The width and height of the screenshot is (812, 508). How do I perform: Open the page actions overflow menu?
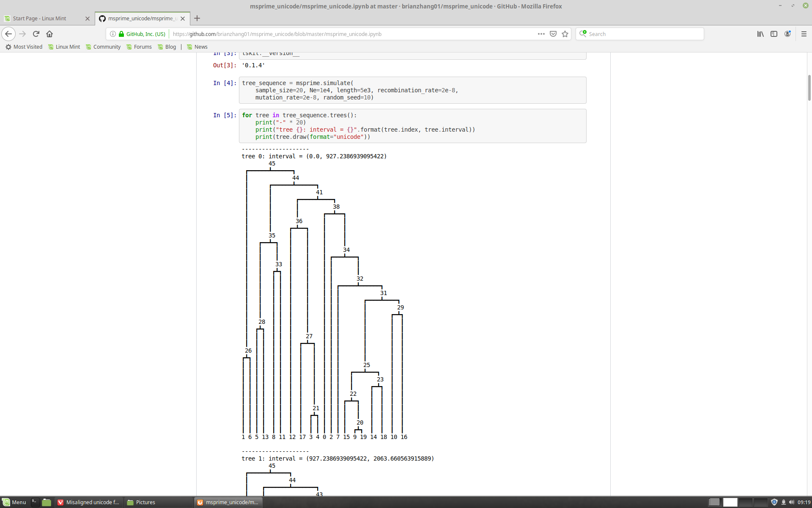click(x=541, y=34)
